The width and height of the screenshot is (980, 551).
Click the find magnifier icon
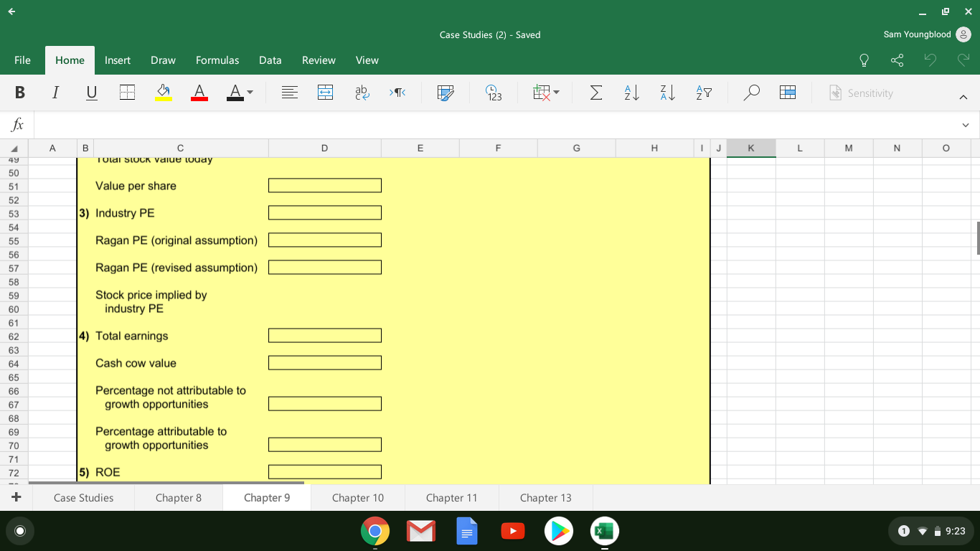[751, 93]
